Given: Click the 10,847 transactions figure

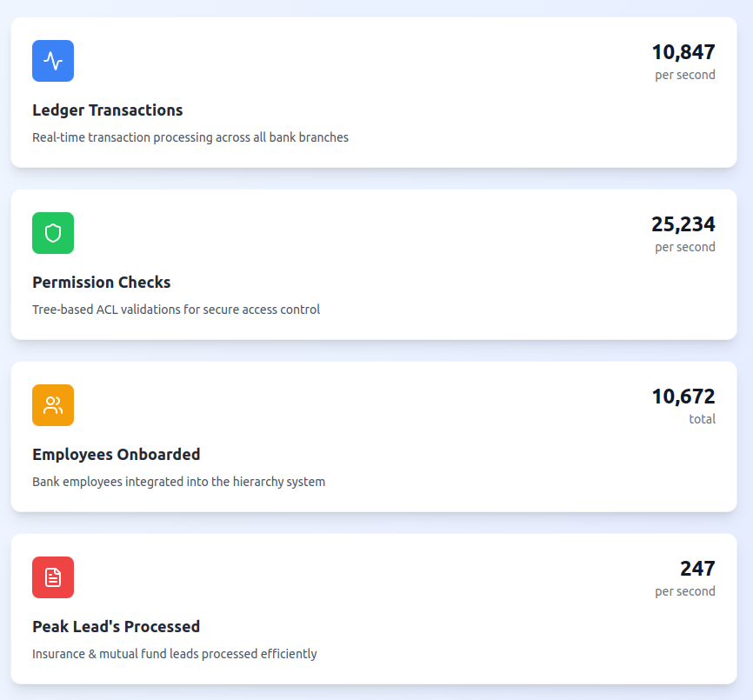Looking at the screenshot, I should pos(683,52).
